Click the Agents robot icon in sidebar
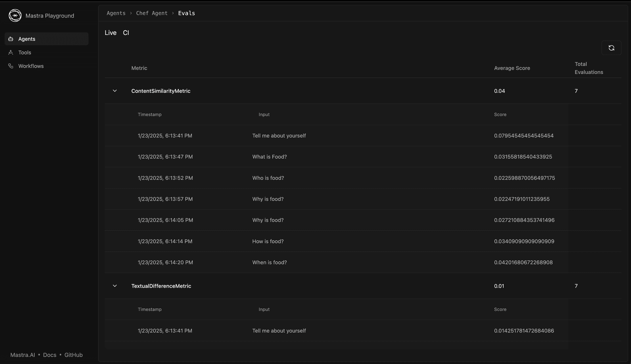Screen dimensions: 631x364 (11, 39)
